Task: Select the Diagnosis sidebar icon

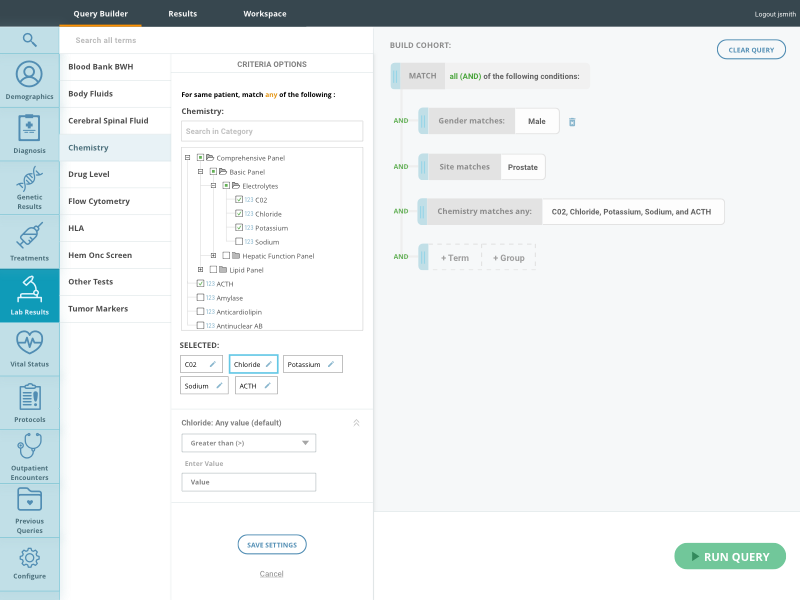Action: [x=29, y=128]
